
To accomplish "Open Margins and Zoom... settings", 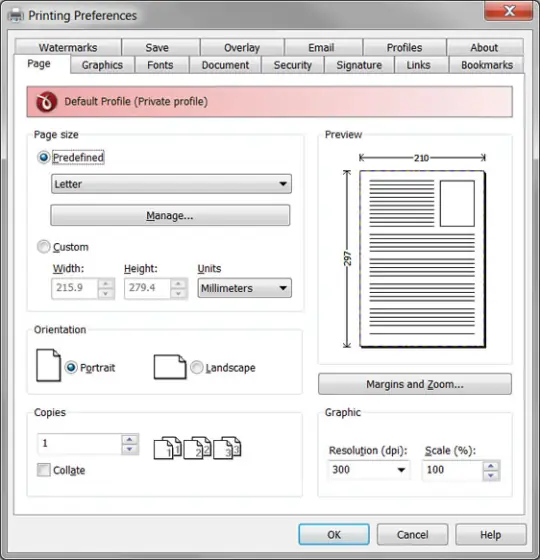I will [415, 384].
